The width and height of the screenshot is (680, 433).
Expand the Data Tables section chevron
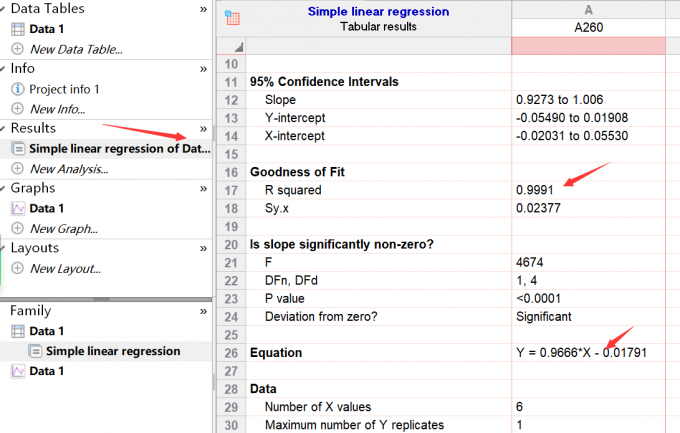click(203, 9)
